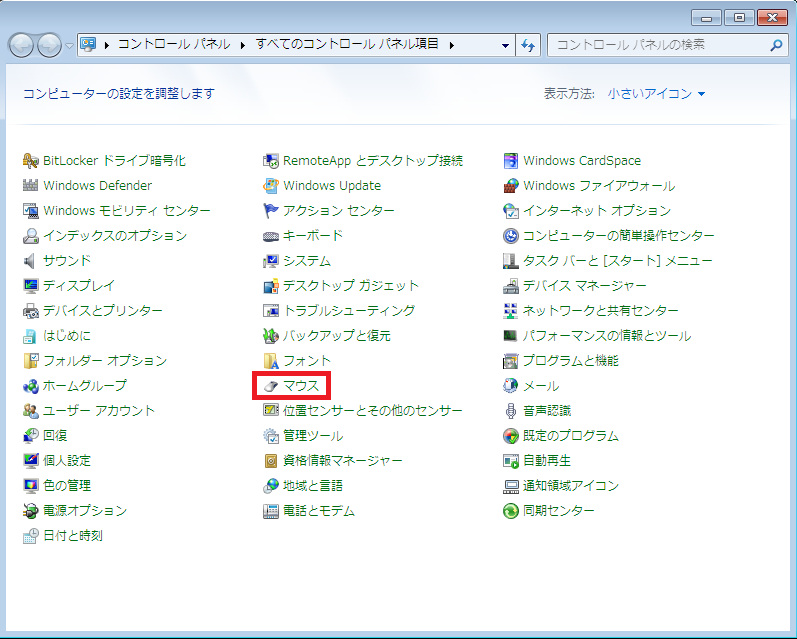Click the ユーザー アカウント icon
This screenshot has height=639, width=797.
tap(30, 411)
